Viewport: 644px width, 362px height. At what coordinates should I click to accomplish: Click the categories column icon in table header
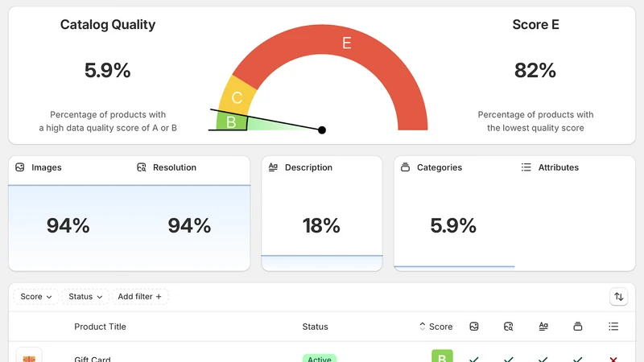click(578, 327)
